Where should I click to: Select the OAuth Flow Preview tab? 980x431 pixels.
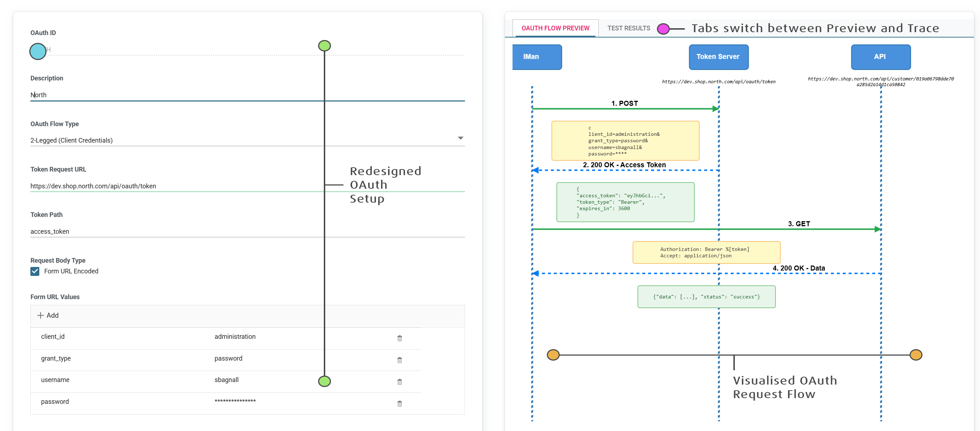click(555, 28)
